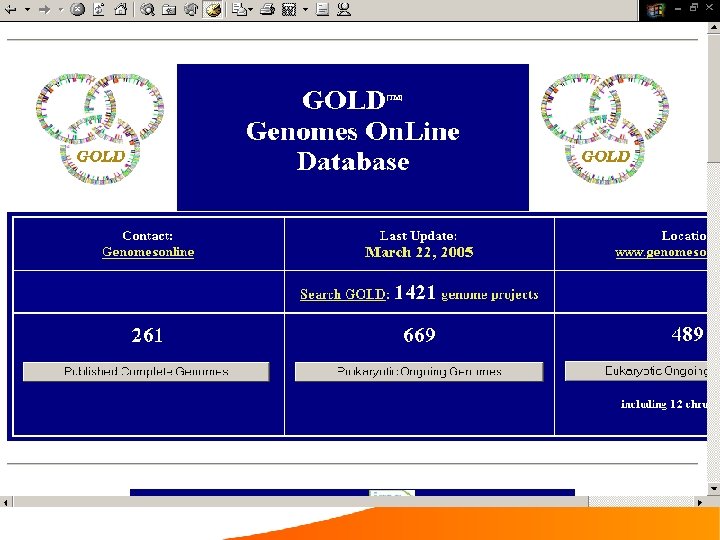
Task: Follow the www.genomeso... location link
Action: pyautogui.click(x=661, y=252)
